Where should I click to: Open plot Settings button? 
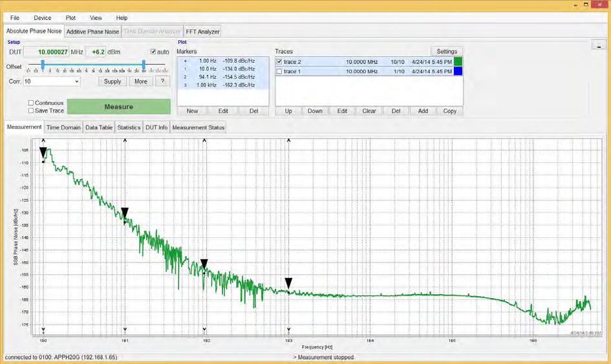(x=447, y=52)
